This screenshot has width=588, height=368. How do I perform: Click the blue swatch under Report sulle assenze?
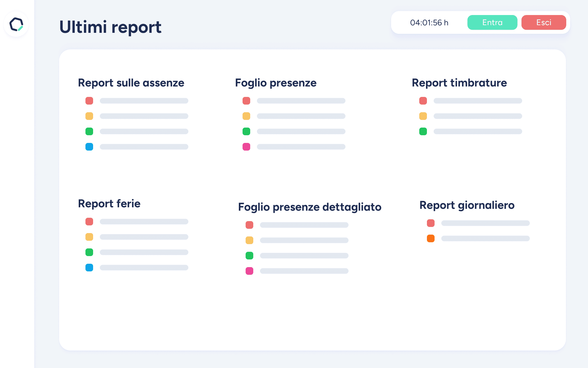[89, 147]
